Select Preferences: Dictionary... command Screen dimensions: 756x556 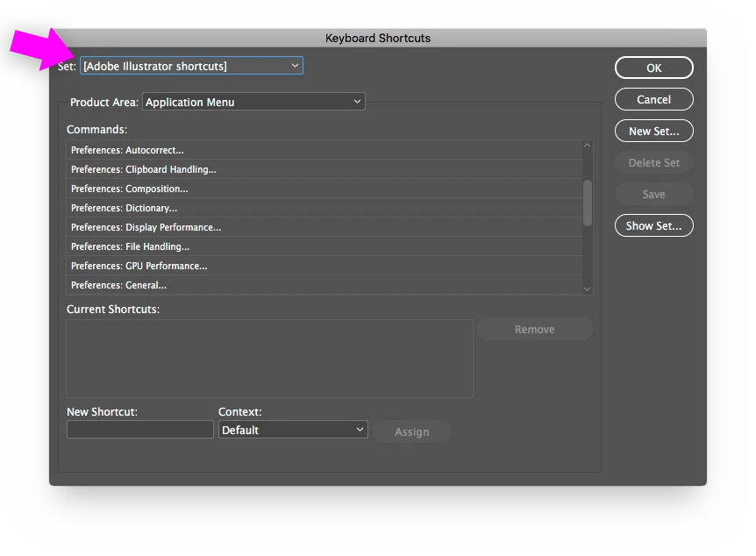(x=325, y=208)
